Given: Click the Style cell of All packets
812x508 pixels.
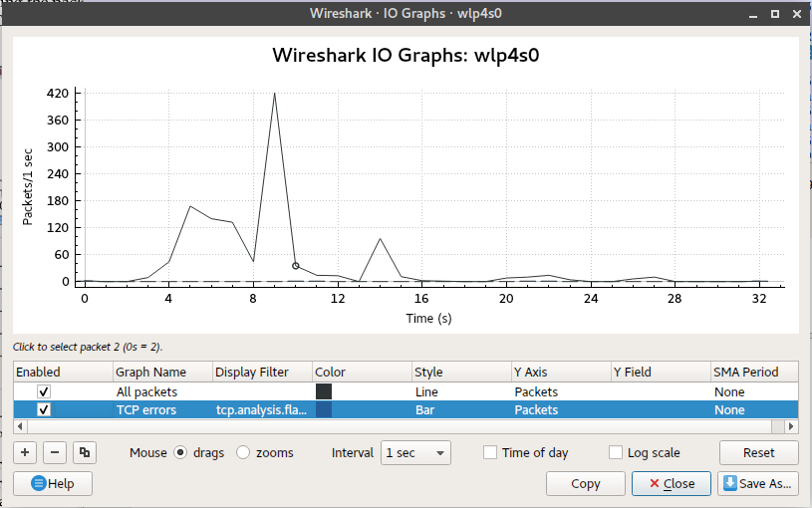Looking at the screenshot, I should tap(460, 392).
